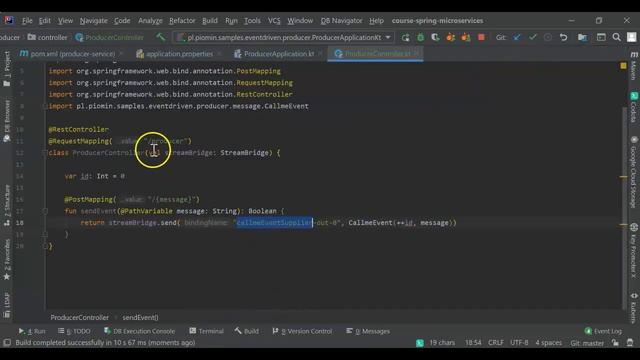
Task: Click the Run application icon in toolbar
Action: tap(405, 38)
